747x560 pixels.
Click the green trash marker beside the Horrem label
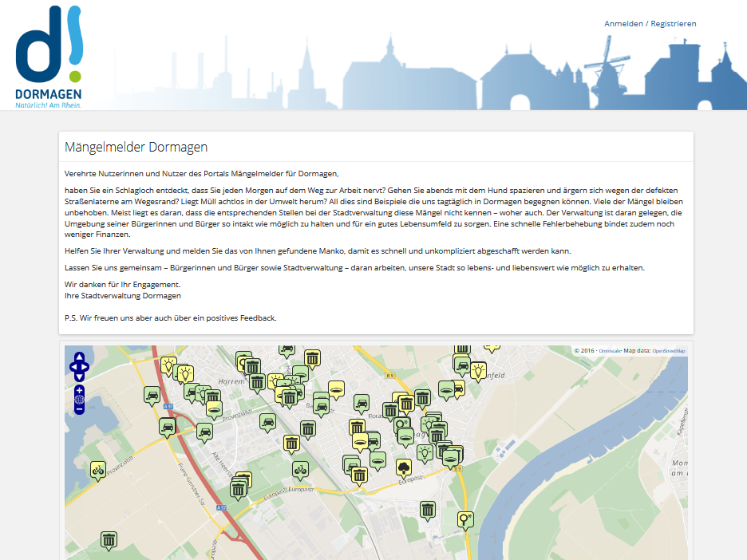[257, 382]
